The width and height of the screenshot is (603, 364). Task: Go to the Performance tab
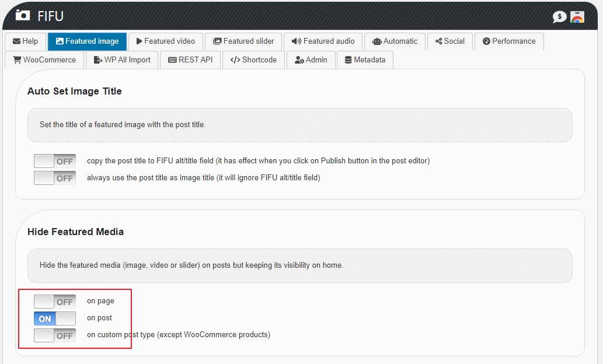[509, 41]
